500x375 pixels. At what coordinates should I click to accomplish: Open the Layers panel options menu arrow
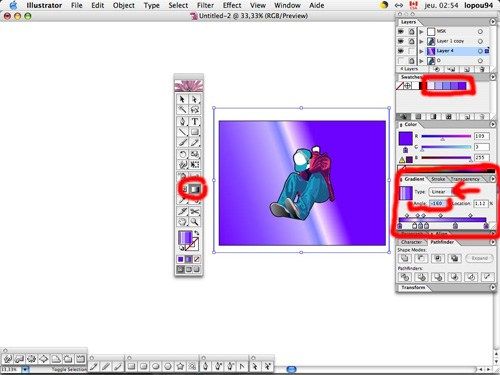[x=493, y=22]
